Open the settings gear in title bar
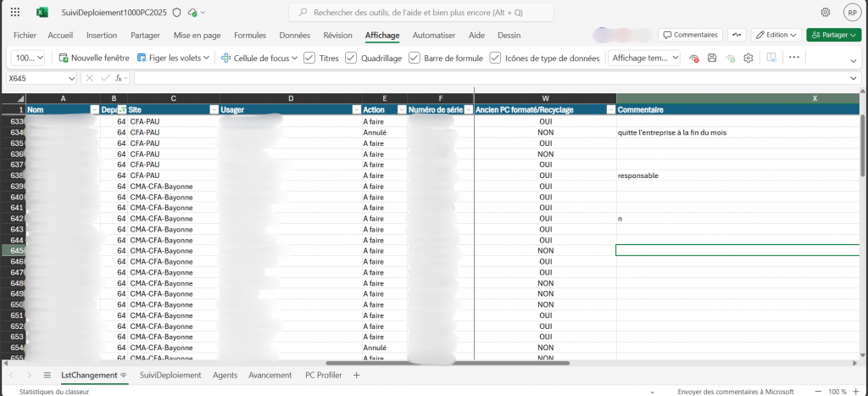Screen dimensions: 868x396 coord(826,12)
